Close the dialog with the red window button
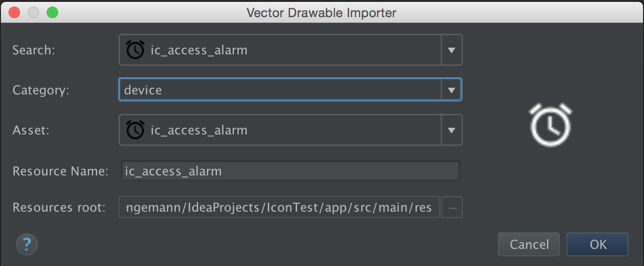Screen dimensions: 644x266 [14, 13]
